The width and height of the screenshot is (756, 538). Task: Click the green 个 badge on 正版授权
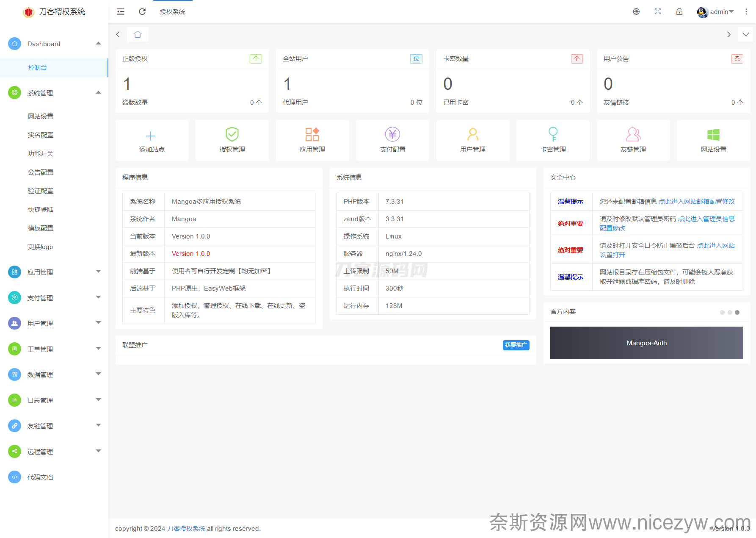tap(256, 59)
